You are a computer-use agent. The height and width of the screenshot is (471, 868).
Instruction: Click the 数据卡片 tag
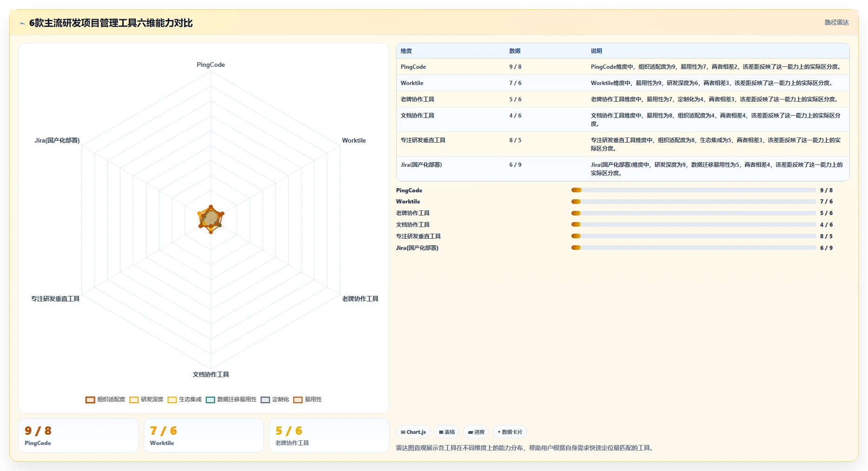pyautogui.click(x=510, y=432)
